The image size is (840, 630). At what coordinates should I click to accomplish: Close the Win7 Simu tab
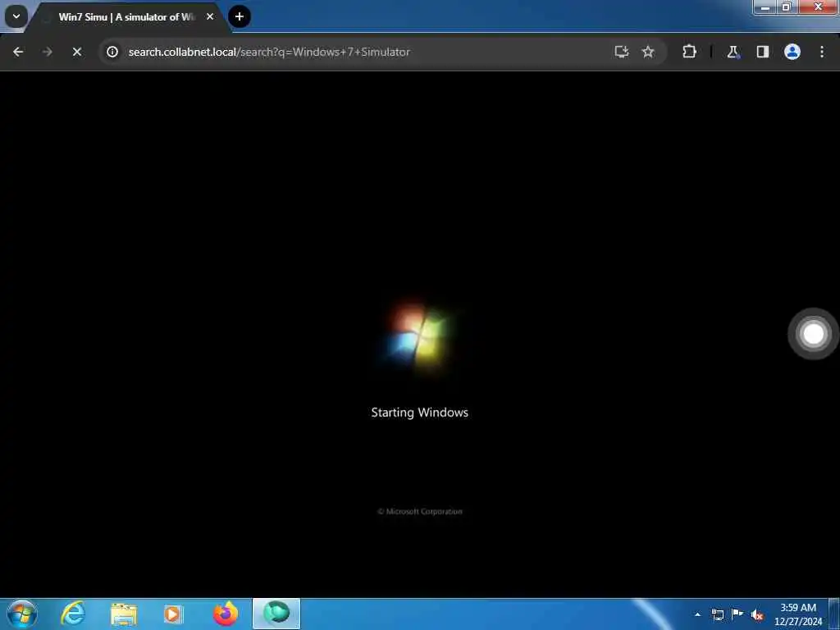(x=210, y=16)
